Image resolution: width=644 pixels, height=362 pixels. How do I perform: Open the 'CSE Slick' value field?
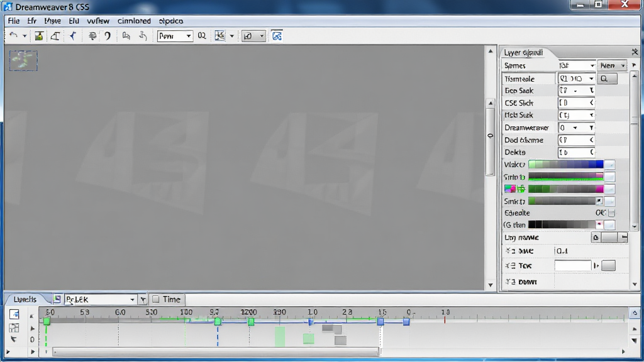[x=576, y=103]
